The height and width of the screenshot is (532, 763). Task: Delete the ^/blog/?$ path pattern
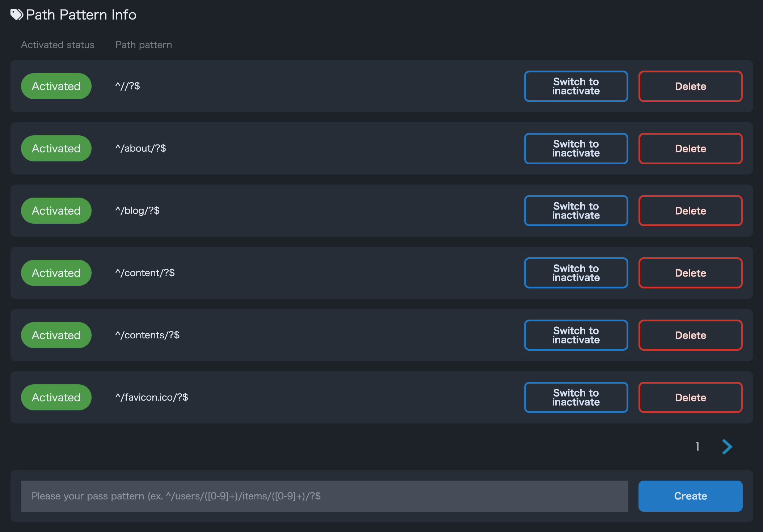[x=690, y=211]
